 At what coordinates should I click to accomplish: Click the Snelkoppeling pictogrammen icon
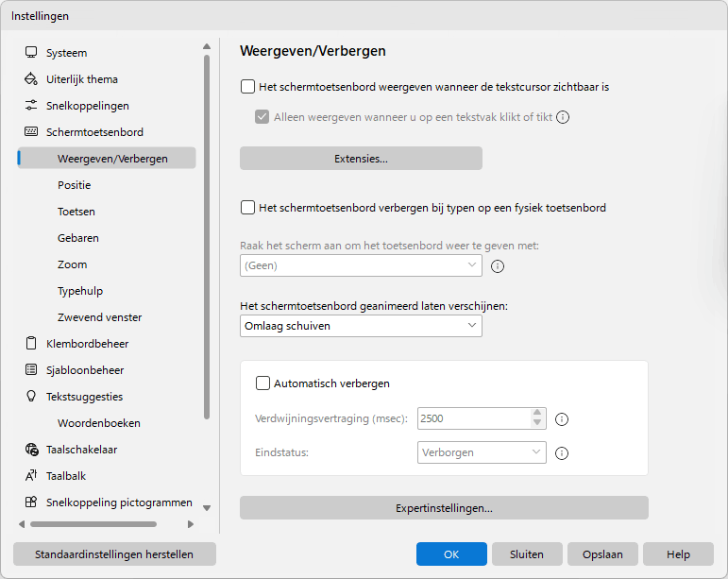[x=31, y=502]
